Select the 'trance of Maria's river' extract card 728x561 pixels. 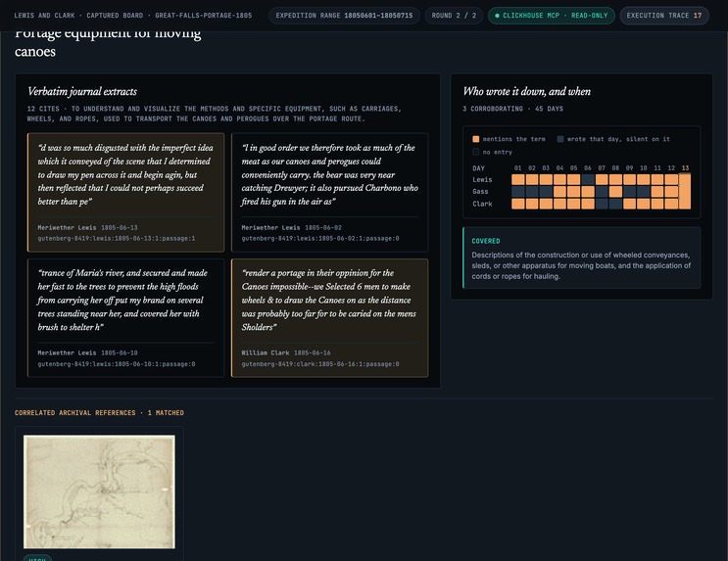[x=125, y=318]
